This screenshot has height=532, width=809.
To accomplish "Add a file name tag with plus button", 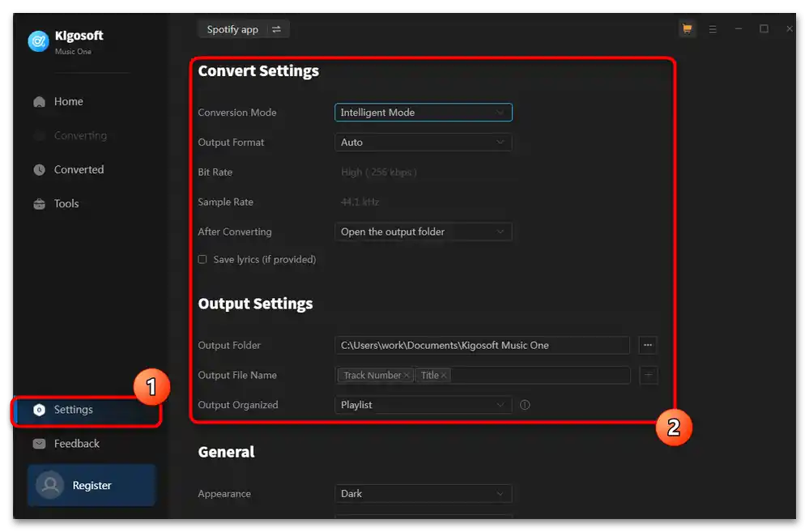I will tap(649, 375).
